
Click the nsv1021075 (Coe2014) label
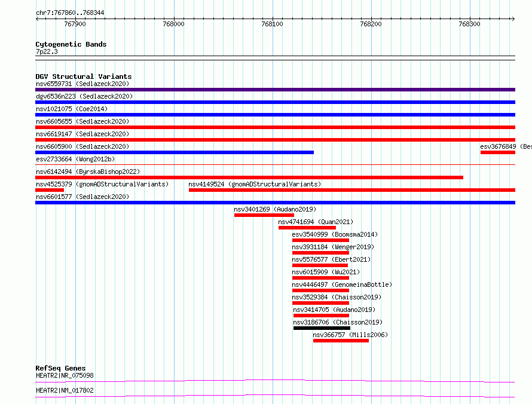click(72, 109)
